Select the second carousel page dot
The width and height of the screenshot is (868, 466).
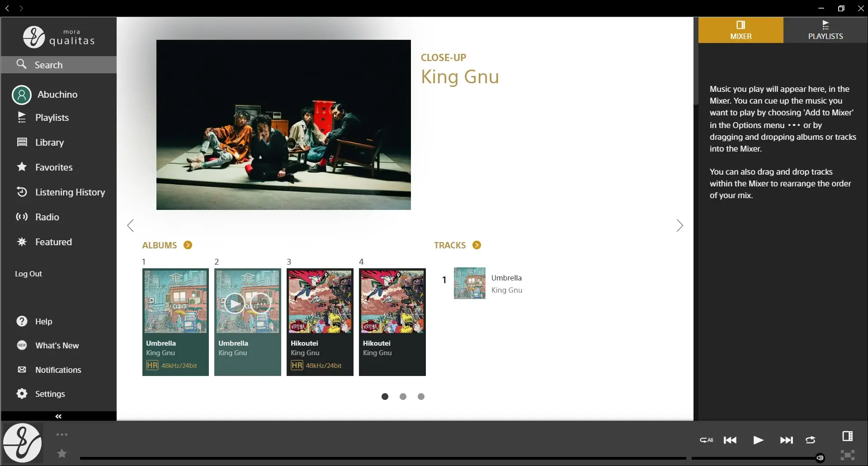(x=403, y=397)
